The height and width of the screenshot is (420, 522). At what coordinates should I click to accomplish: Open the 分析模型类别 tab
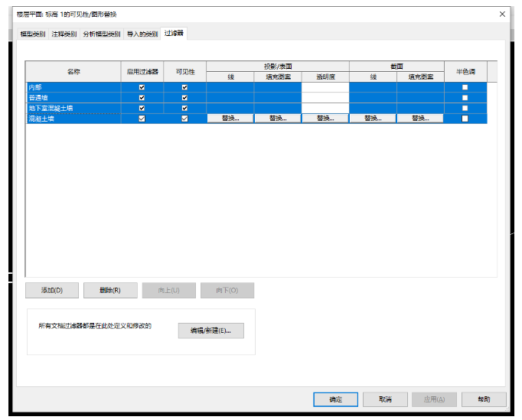[x=102, y=34]
